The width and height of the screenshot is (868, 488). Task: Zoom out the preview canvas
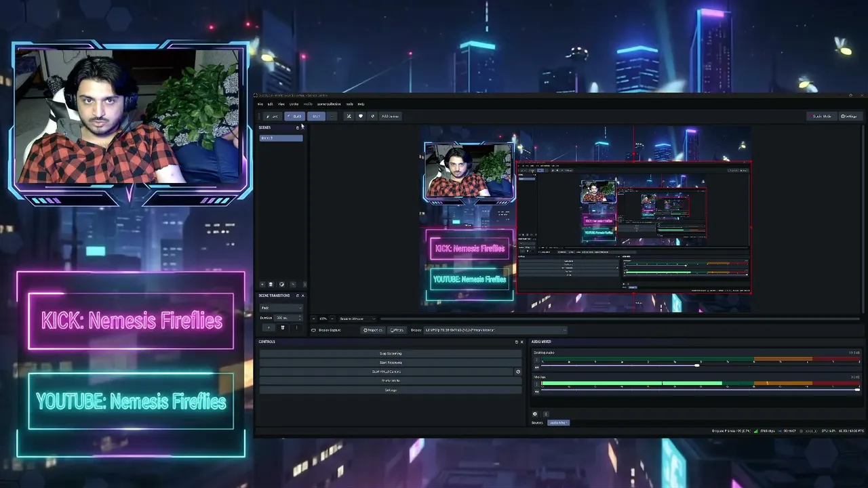point(313,319)
